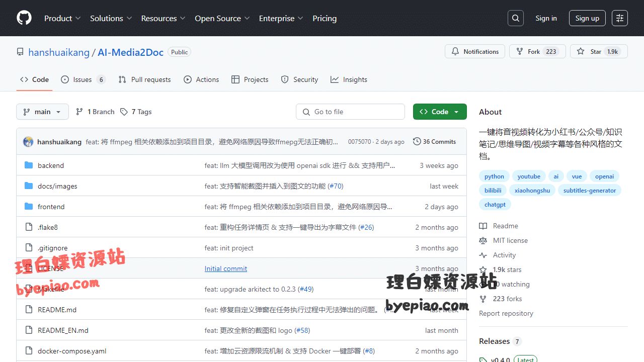Expand the Resources menu

(x=164, y=18)
